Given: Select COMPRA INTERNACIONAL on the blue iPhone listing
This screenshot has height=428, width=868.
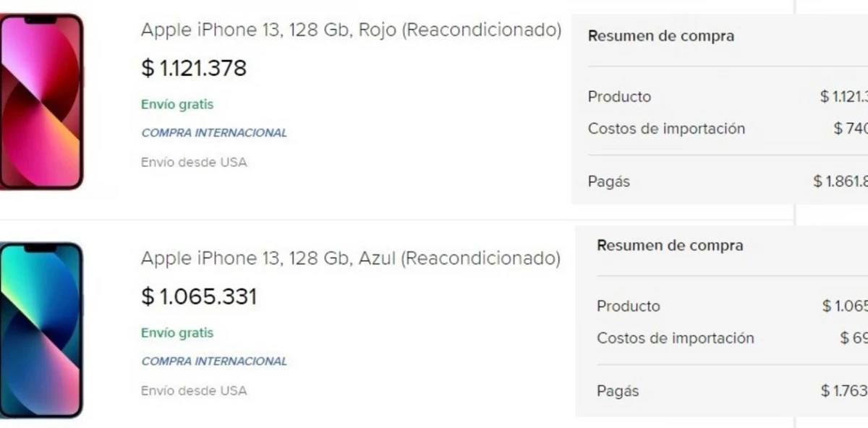Looking at the screenshot, I should pyautogui.click(x=214, y=361).
